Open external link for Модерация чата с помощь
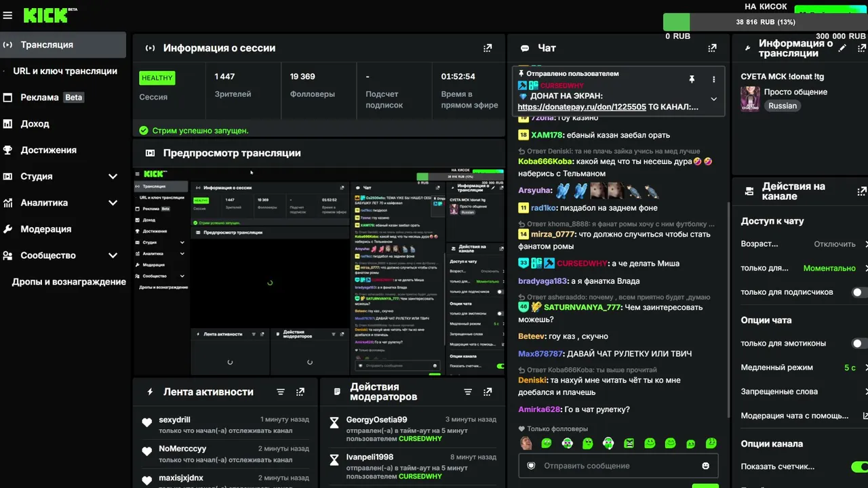The width and height of the screenshot is (868, 488). click(x=865, y=415)
